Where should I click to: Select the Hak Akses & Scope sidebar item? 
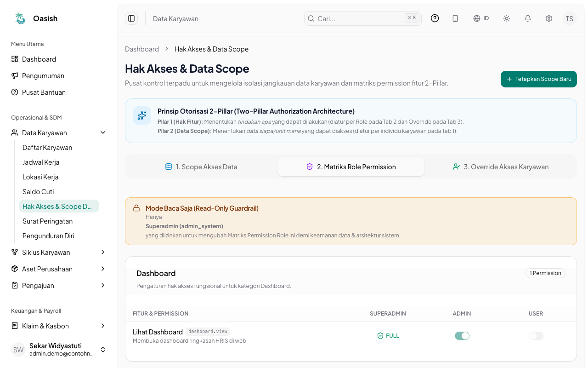[59, 207]
